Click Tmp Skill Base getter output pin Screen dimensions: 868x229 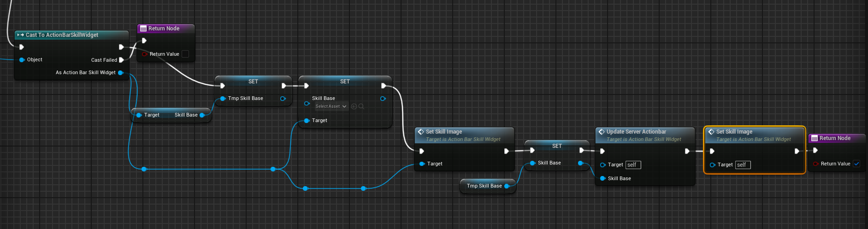507,186
